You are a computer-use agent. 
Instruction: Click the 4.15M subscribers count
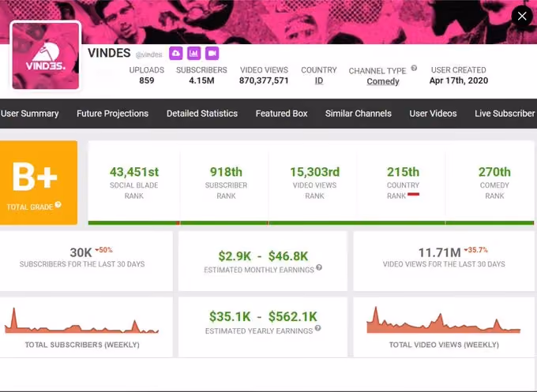pos(201,80)
